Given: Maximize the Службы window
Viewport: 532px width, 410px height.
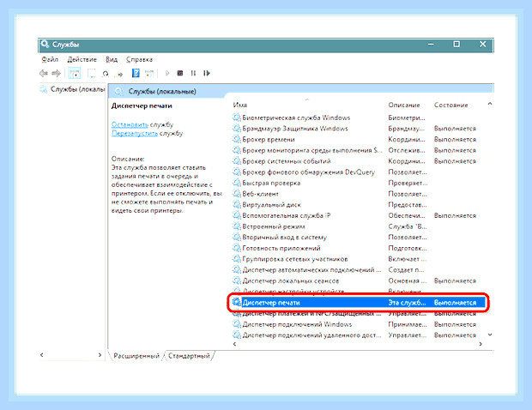Looking at the screenshot, I should 456,44.
